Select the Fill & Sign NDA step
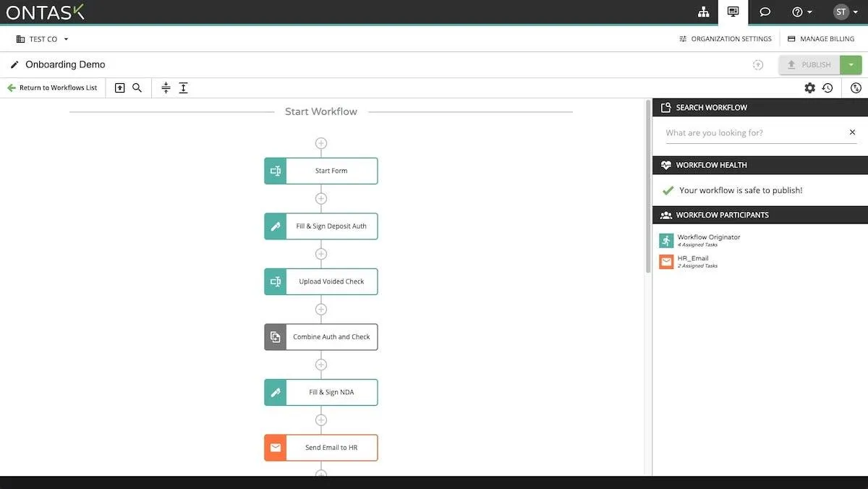This screenshot has width=868, height=489. pos(321,392)
